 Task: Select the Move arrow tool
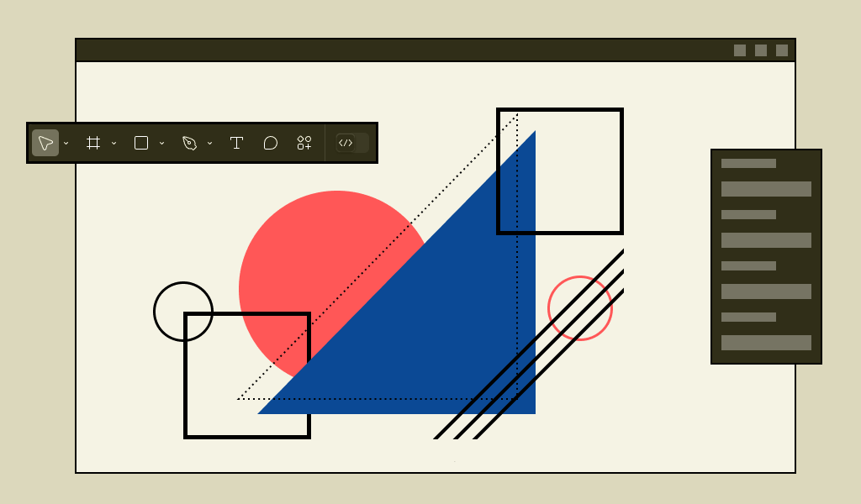click(45, 143)
